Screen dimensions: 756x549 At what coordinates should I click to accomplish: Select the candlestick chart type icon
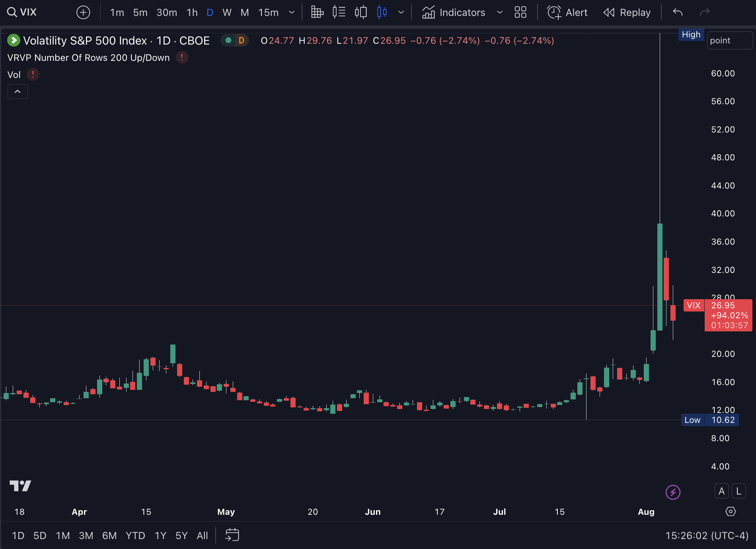pos(382,13)
